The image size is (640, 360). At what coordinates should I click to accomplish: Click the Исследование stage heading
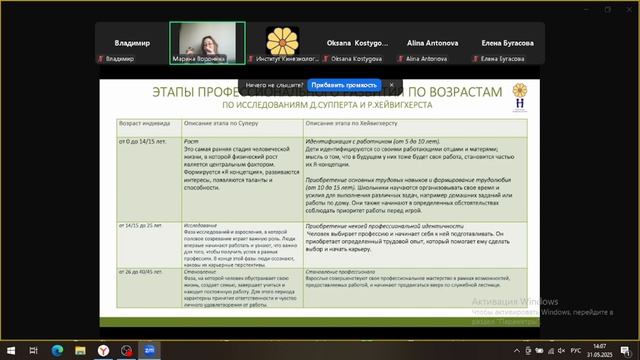200,225
